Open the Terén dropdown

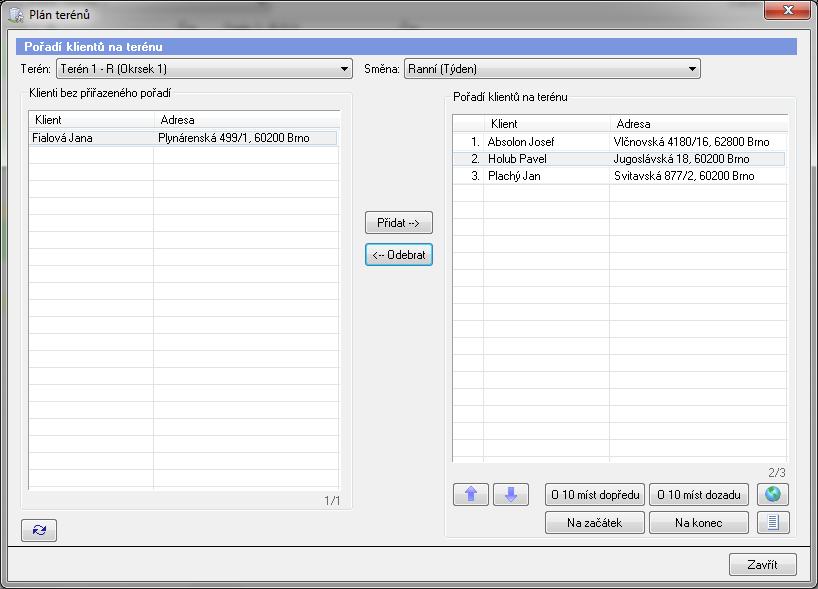pos(204,69)
